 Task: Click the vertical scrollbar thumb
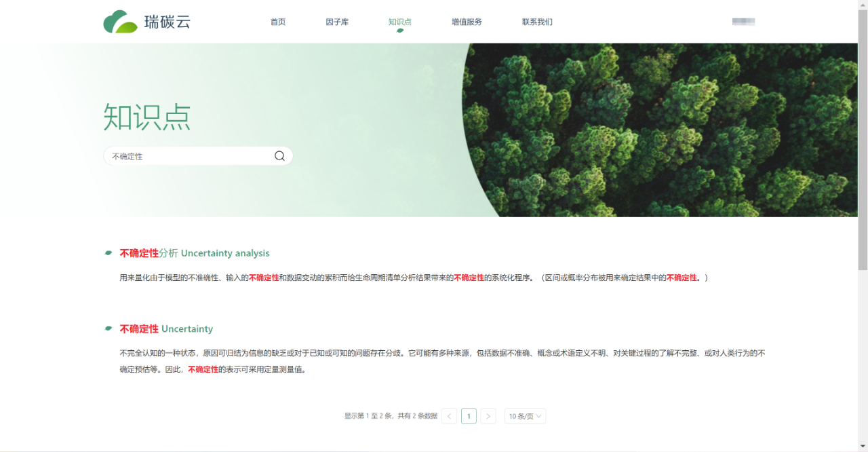[863, 139]
